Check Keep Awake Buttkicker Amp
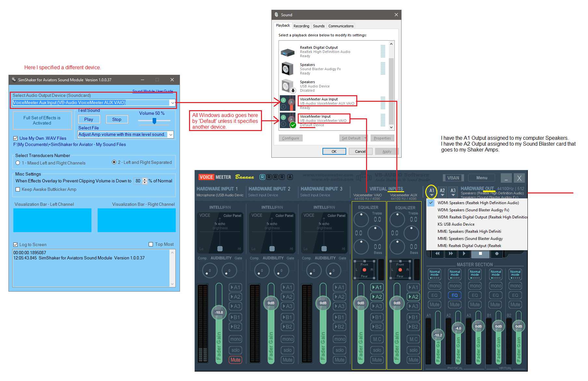The width and height of the screenshot is (588, 381). coord(18,189)
